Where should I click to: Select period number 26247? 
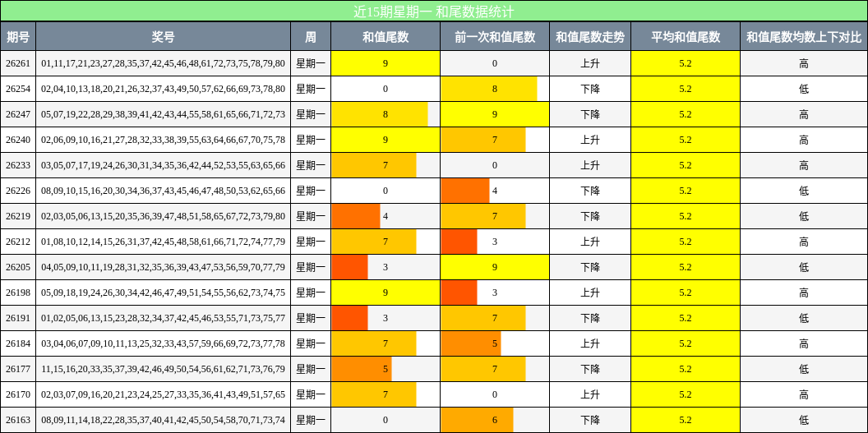tap(18, 114)
